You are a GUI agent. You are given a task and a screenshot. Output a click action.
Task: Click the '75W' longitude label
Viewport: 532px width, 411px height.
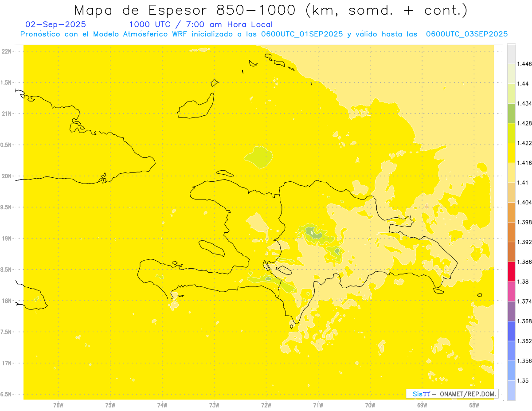pos(110,405)
